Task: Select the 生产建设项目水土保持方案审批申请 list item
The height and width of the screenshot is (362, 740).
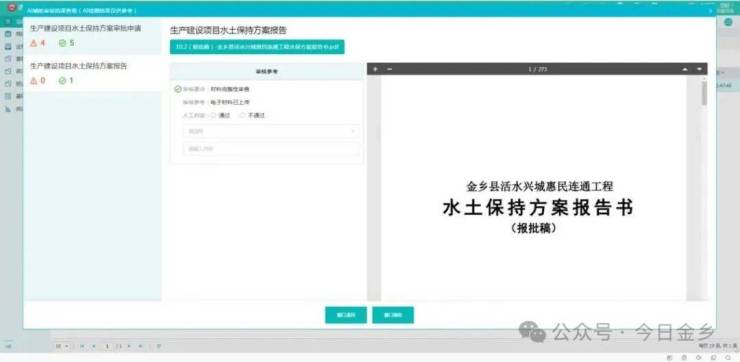Action: [x=92, y=36]
